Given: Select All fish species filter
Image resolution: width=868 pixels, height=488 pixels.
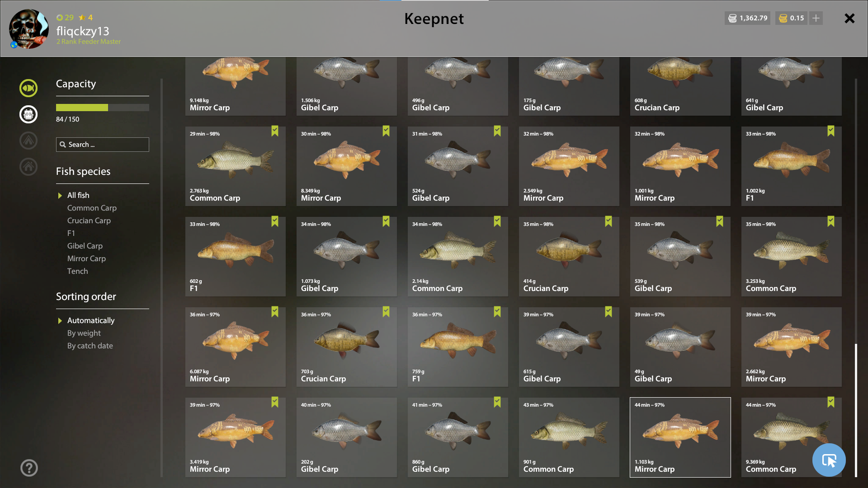Looking at the screenshot, I should pos(78,195).
